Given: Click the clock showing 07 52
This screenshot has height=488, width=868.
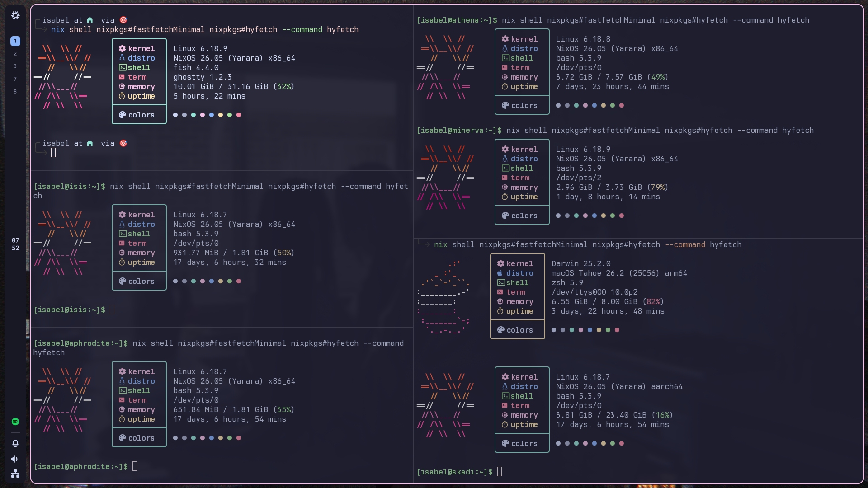Looking at the screenshot, I should [15, 244].
